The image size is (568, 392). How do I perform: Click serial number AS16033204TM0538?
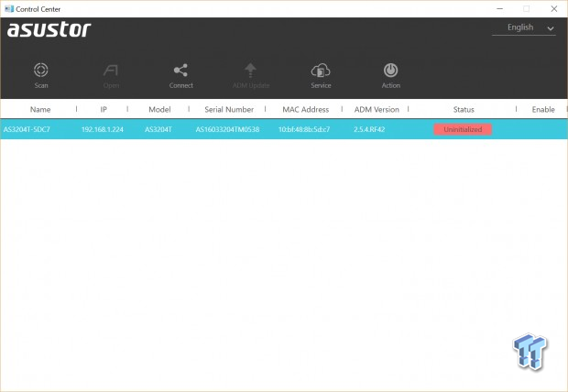tap(227, 129)
